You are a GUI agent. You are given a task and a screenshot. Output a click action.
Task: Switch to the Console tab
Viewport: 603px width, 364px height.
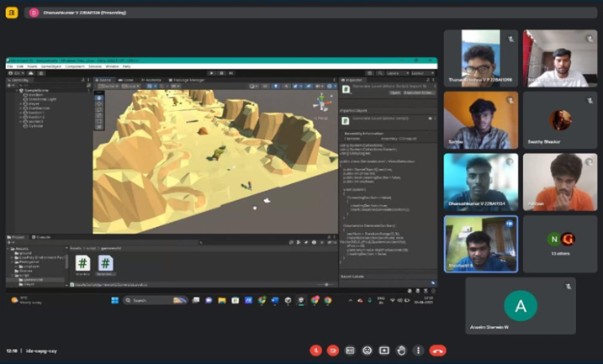point(40,237)
